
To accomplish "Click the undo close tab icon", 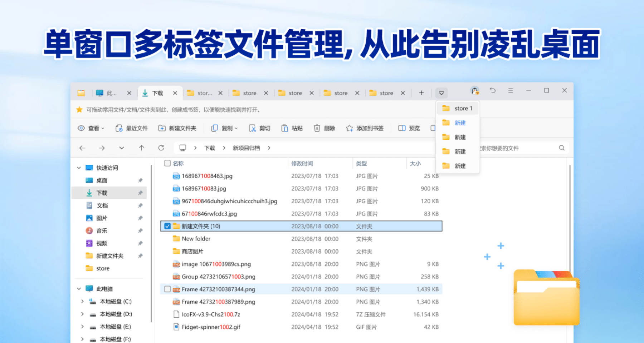I will coord(493,91).
